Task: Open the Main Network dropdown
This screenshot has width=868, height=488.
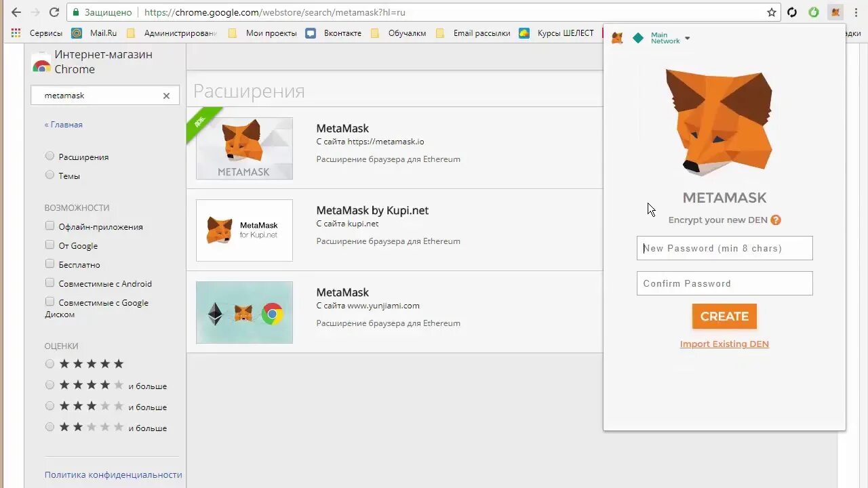Action: coord(670,39)
